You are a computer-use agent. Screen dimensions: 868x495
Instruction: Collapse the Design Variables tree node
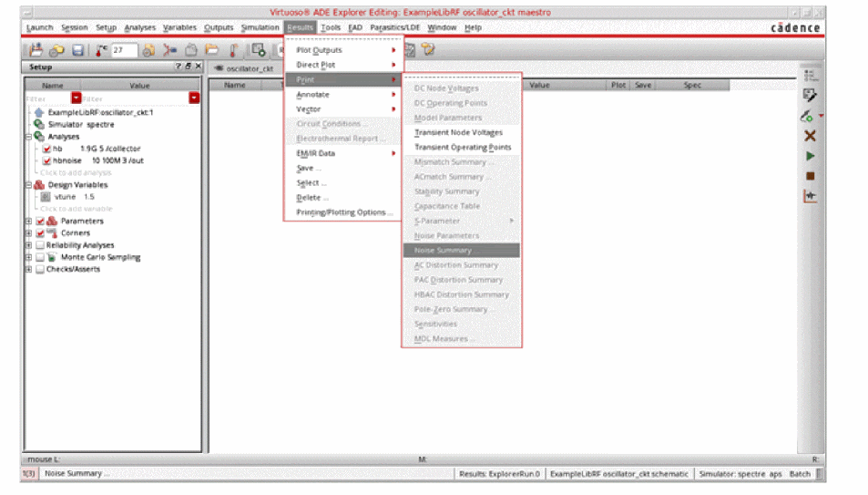[29, 185]
